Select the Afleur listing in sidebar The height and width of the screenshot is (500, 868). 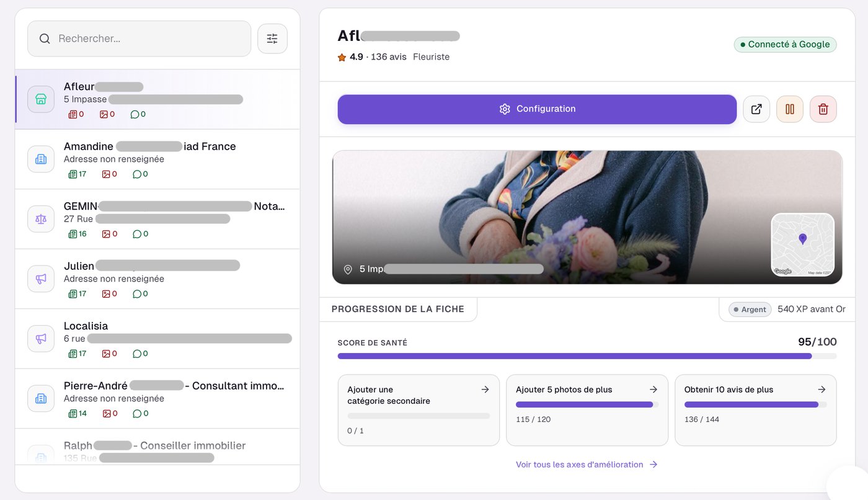157,99
